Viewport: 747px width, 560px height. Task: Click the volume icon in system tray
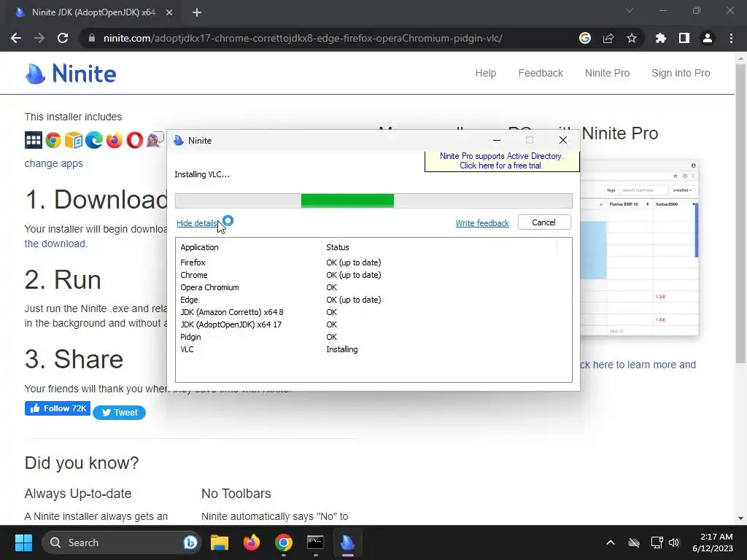(x=674, y=542)
